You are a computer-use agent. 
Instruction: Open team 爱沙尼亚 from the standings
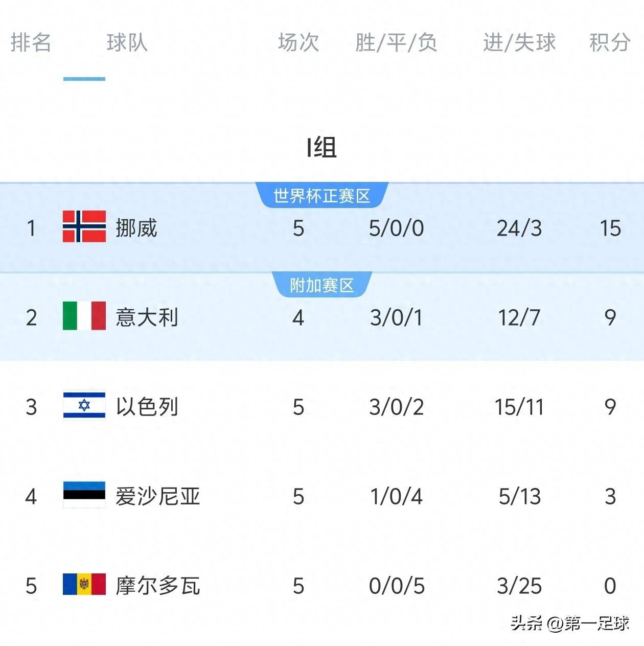point(157,496)
